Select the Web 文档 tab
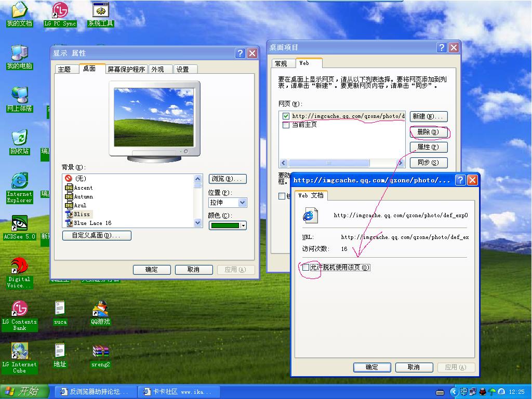Viewport: 532px width, 399px height. click(x=311, y=195)
